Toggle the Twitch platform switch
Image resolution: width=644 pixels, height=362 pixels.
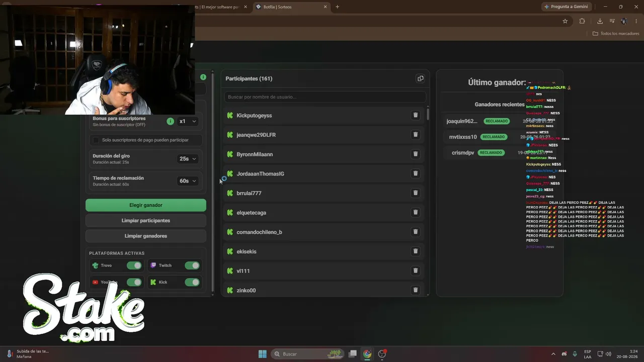click(192, 265)
